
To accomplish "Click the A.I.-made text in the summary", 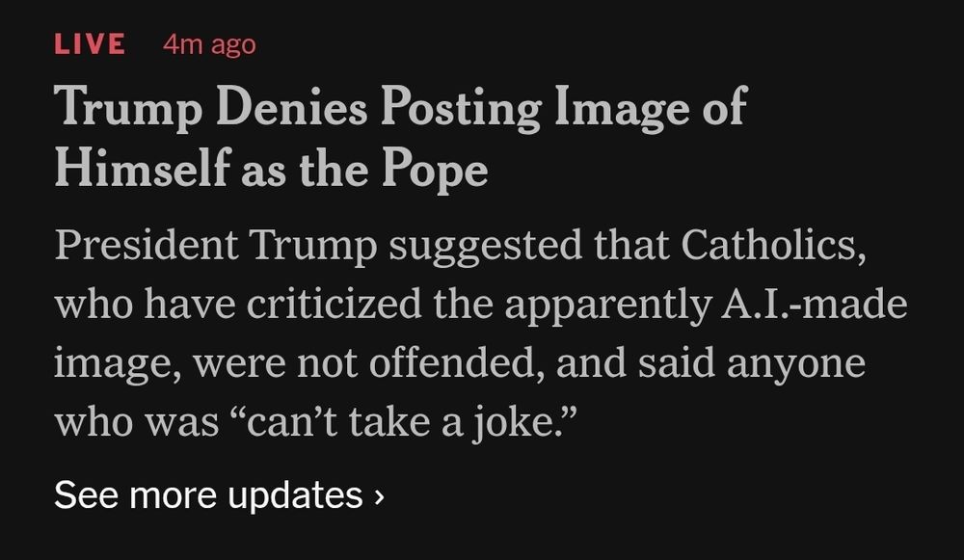I will 808,305.
